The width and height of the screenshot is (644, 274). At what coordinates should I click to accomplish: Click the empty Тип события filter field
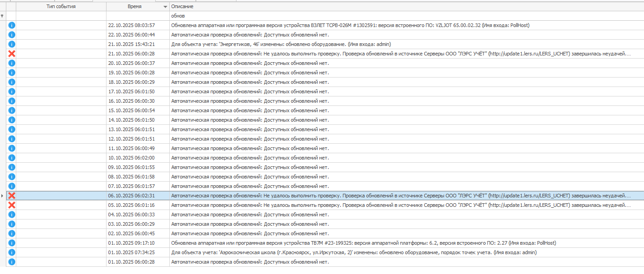pyautogui.click(x=61, y=16)
